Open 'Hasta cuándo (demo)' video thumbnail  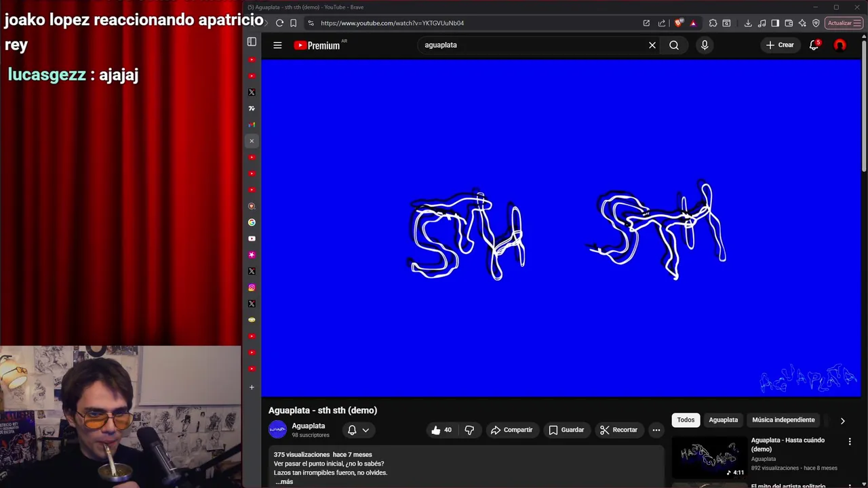(709, 457)
